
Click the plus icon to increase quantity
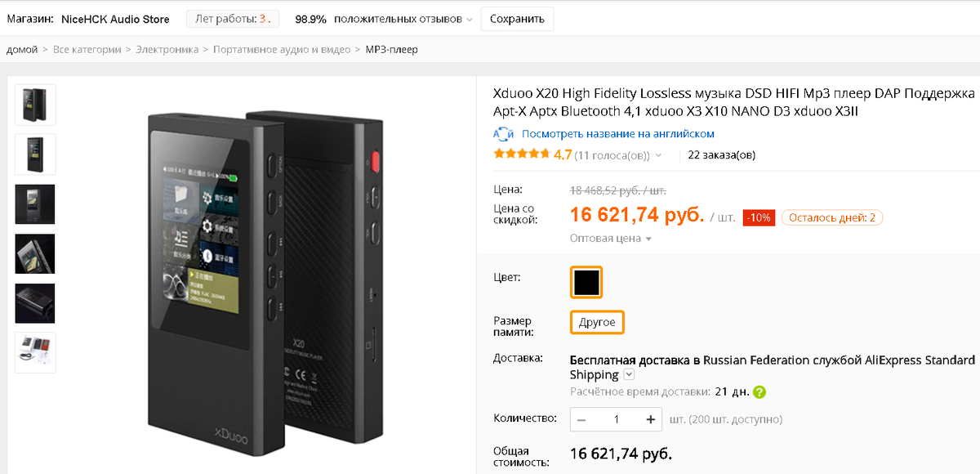[650, 419]
